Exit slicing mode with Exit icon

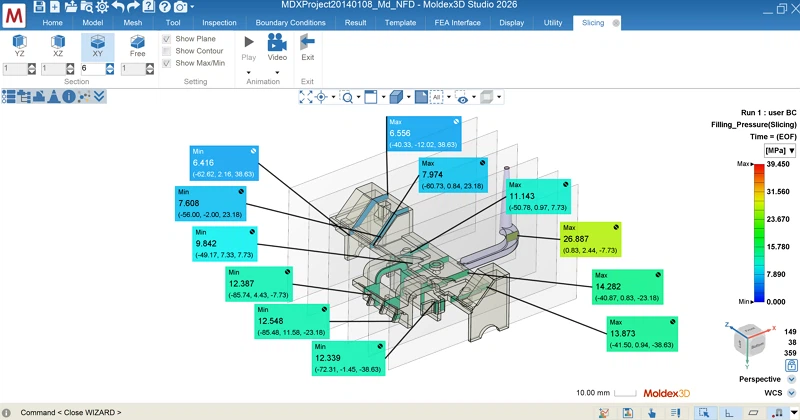[308, 44]
